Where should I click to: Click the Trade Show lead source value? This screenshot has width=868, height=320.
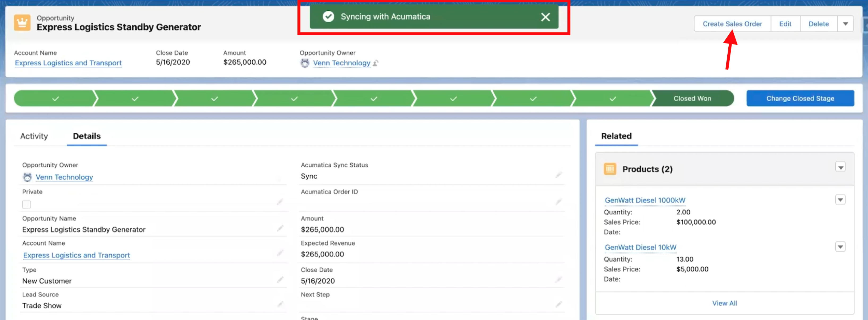(x=42, y=305)
